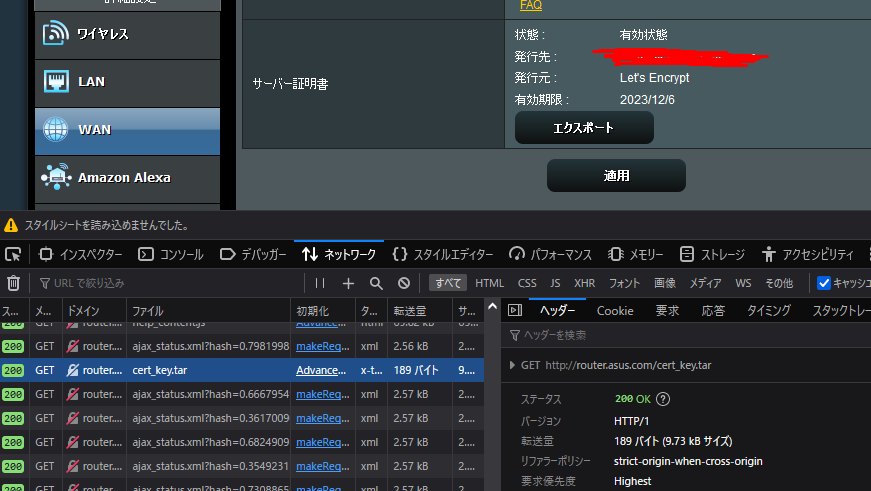Enable the キャッシュ disable-cache checkbox

824,283
